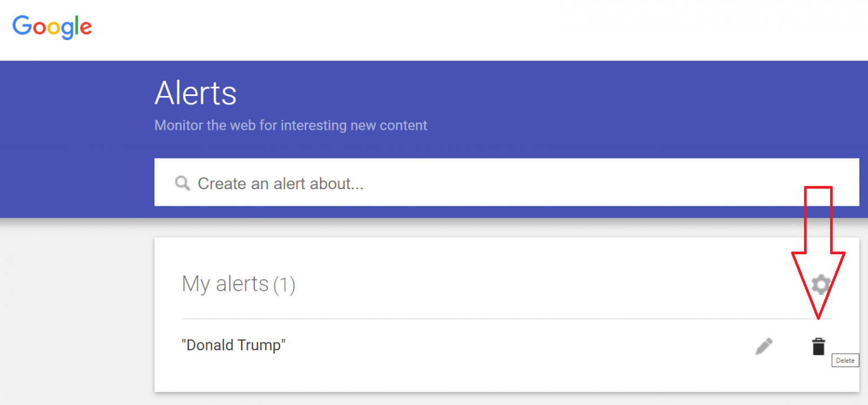The width and height of the screenshot is (868, 405).
Task: Click inside the alert creation search bar
Action: (396, 183)
